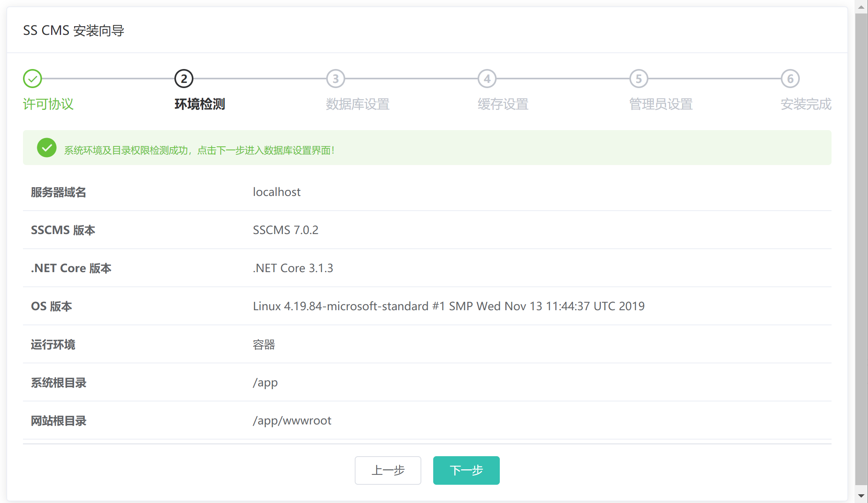
Task: Click the /app/wwwroot site root path
Action: (x=292, y=420)
